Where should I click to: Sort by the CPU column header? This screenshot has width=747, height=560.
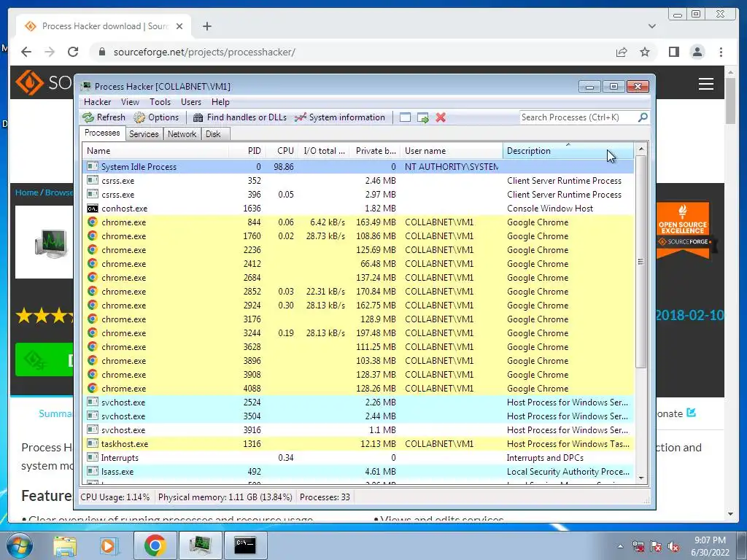pyautogui.click(x=281, y=151)
